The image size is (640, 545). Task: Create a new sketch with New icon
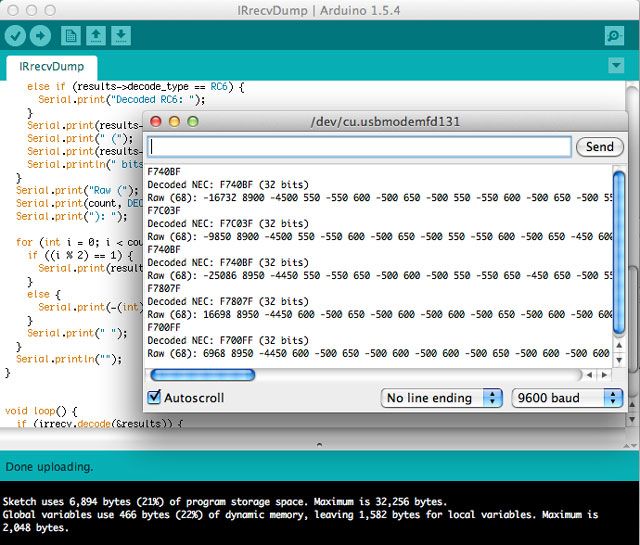(71, 36)
